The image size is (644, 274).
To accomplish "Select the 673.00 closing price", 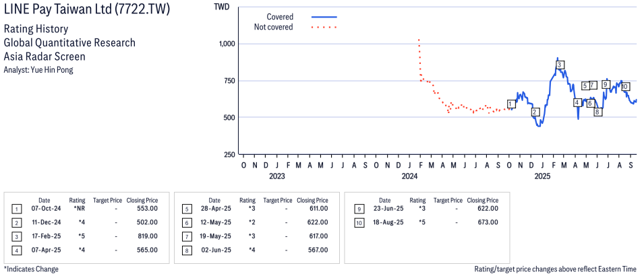I will click(488, 222).
